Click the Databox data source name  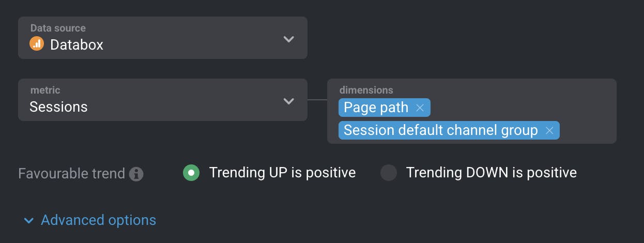[76, 45]
